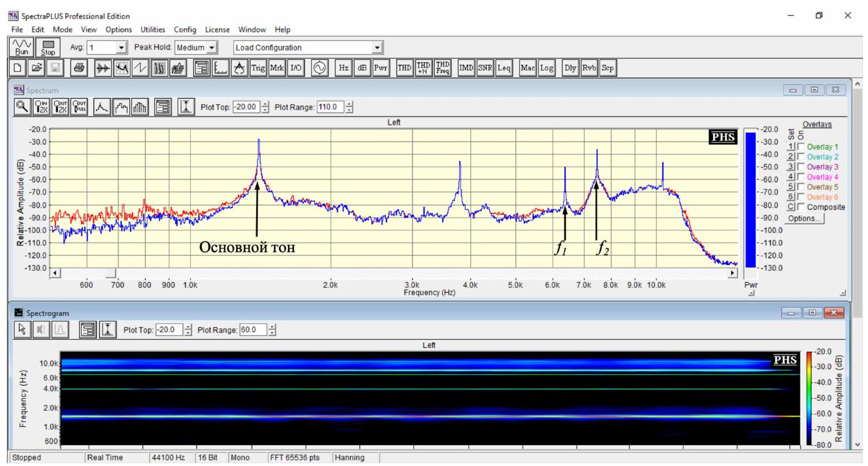The height and width of the screenshot is (466, 868).
Task: Click the Set C composite button
Action: [x=791, y=207]
